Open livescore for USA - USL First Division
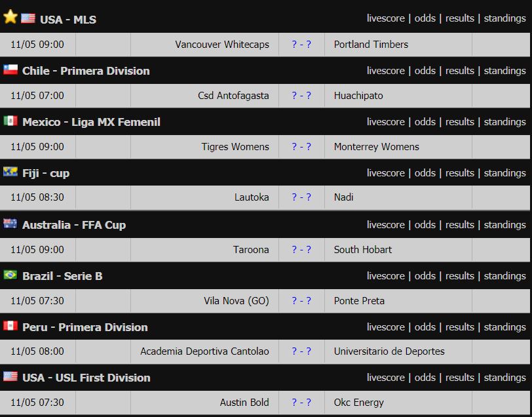This screenshot has width=532, height=417. coord(386,378)
